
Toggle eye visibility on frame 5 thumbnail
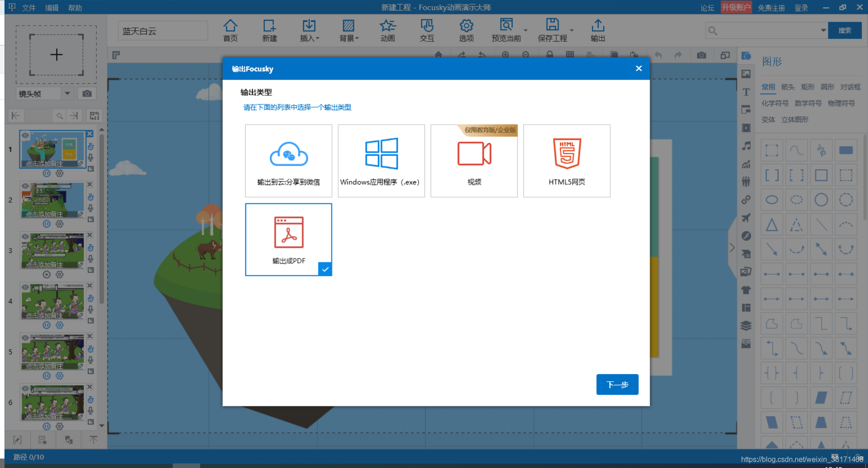26,338
